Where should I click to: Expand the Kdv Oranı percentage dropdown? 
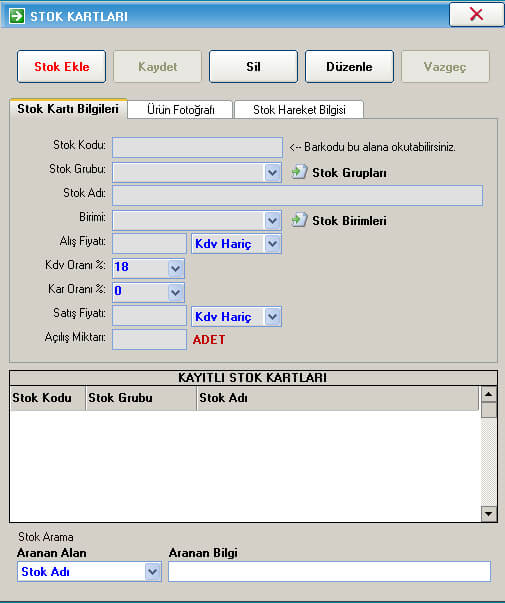[x=175, y=268]
